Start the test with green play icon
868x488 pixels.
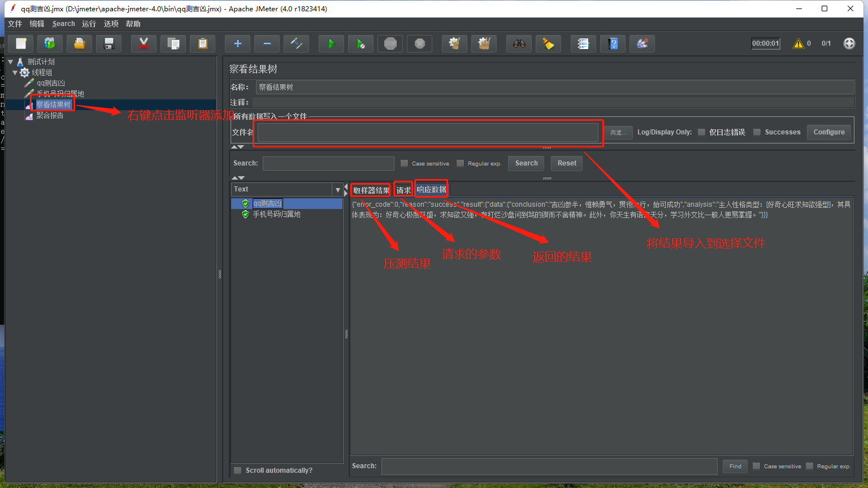click(331, 43)
